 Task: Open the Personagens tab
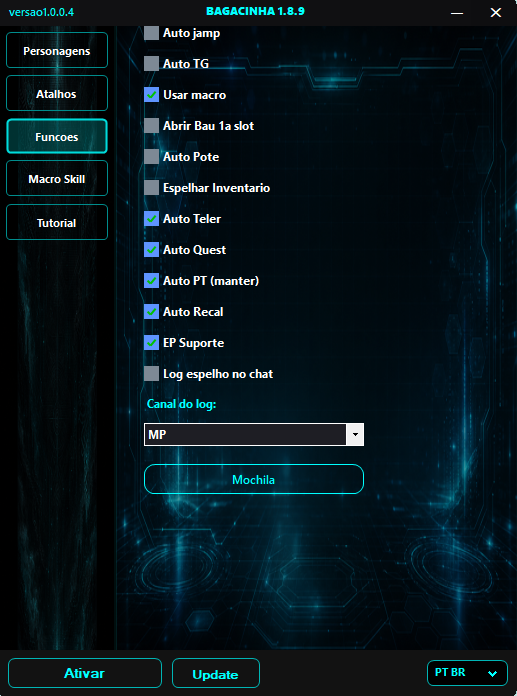click(x=57, y=51)
